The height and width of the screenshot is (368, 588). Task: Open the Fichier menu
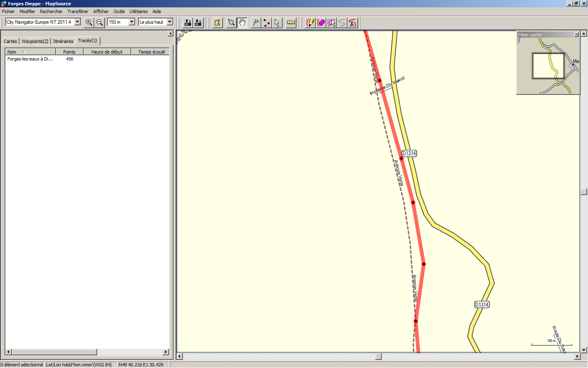point(8,11)
